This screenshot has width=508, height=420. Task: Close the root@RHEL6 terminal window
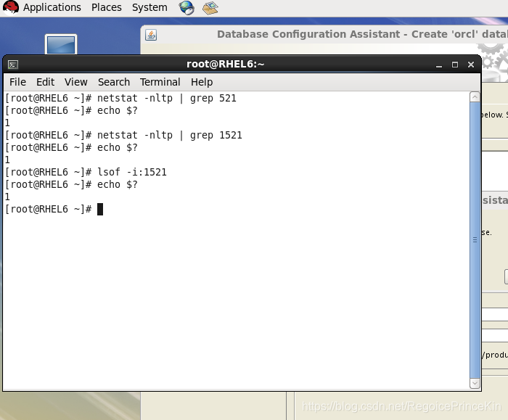[471, 65]
